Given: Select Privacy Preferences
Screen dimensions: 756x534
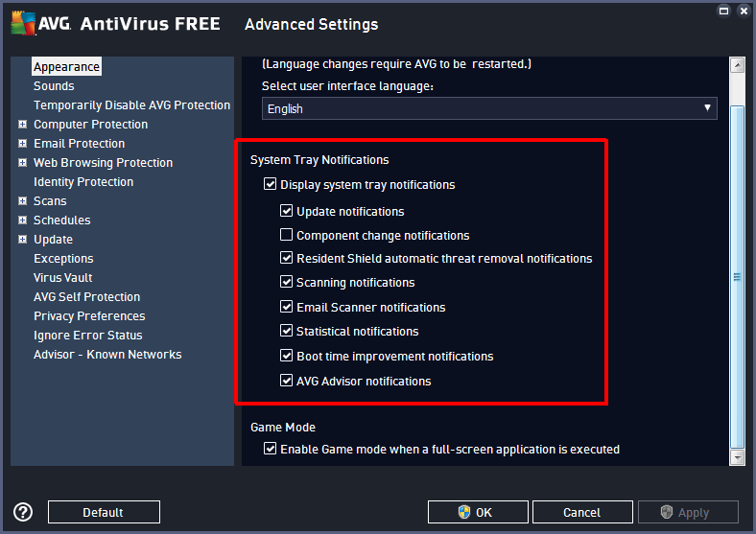Looking at the screenshot, I should (89, 316).
